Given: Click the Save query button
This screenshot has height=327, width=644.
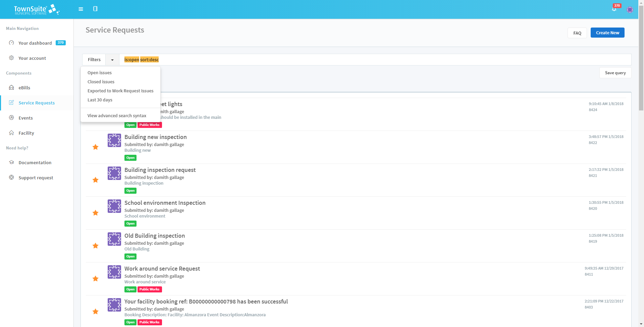Looking at the screenshot, I should pyautogui.click(x=615, y=73).
